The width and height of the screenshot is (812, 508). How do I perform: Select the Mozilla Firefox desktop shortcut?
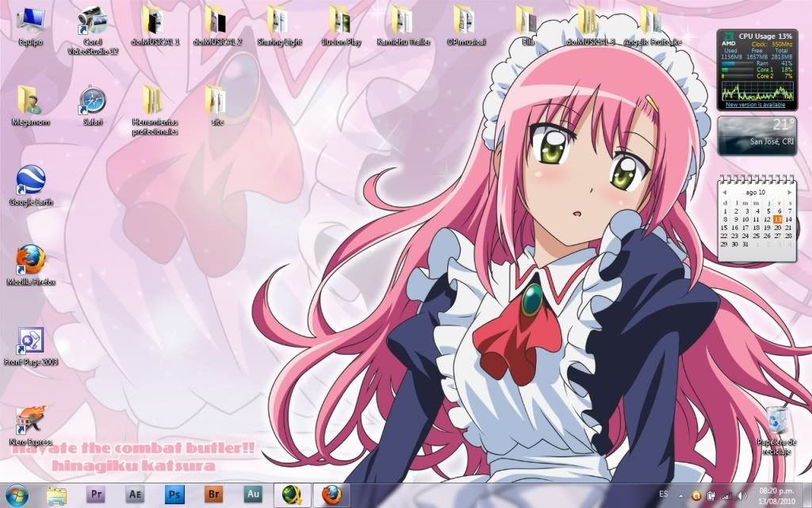coord(31,265)
